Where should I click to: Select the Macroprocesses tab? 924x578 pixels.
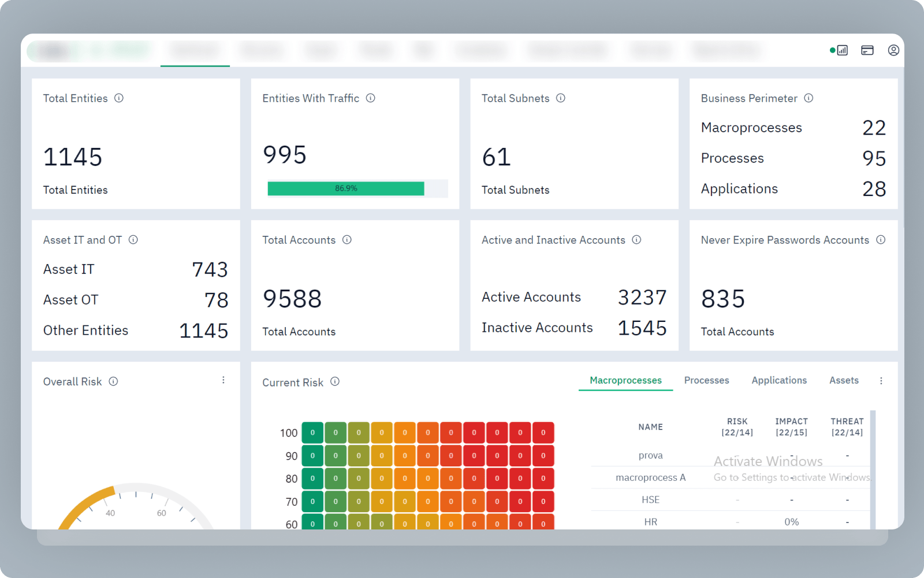(x=625, y=380)
